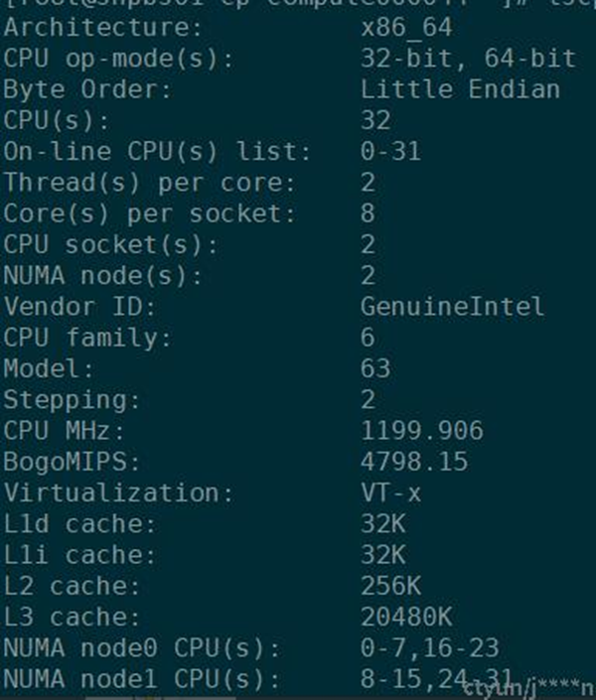
Task: Select the Little Endian byte order text
Action: coord(460,89)
